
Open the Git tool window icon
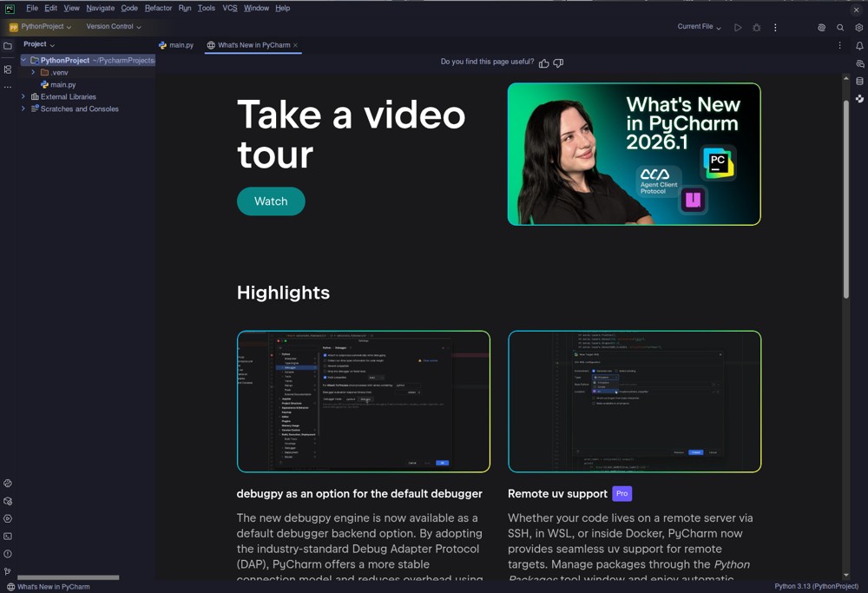8,570
